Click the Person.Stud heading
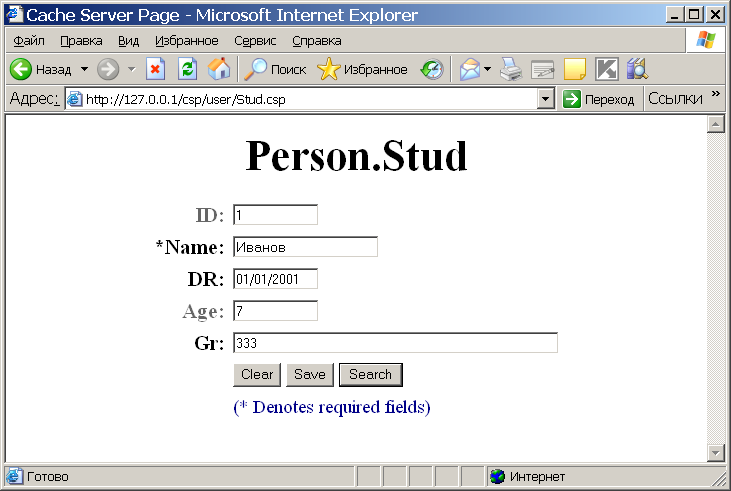731x491 pixels. [356, 156]
